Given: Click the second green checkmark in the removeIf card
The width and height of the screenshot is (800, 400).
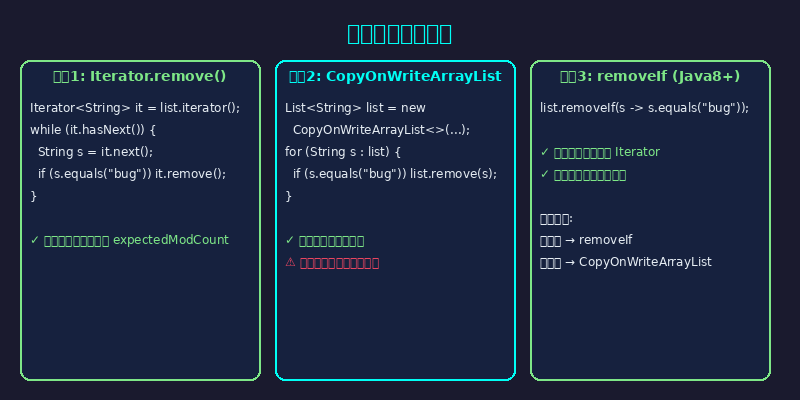Looking at the screenshot, I should point(545,174).
